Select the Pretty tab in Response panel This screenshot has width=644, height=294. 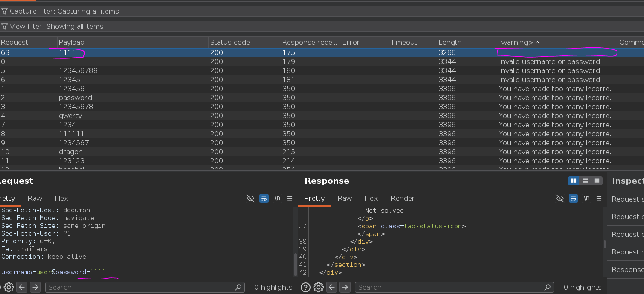(x=314, y=198)
